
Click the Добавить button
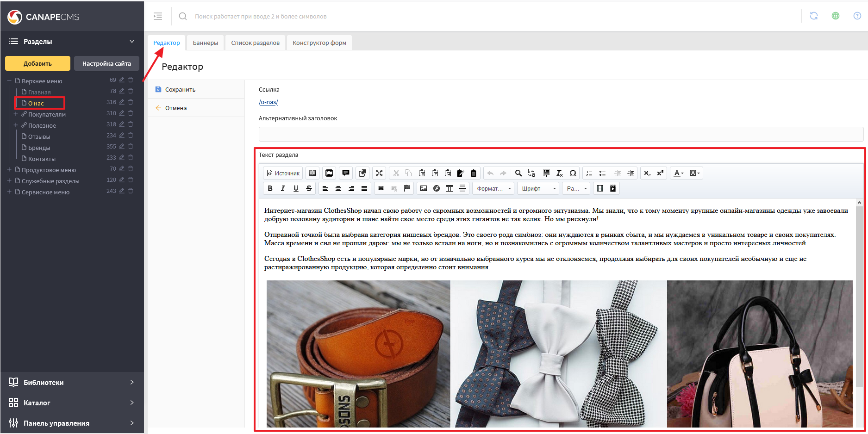click(37, 63)
